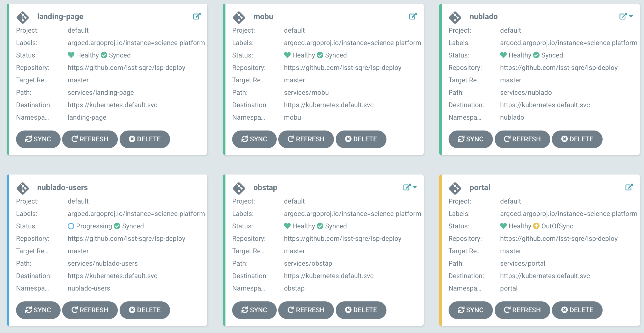Open the nublado-users application title
This screenshot has height=333, width=644.
62,187
